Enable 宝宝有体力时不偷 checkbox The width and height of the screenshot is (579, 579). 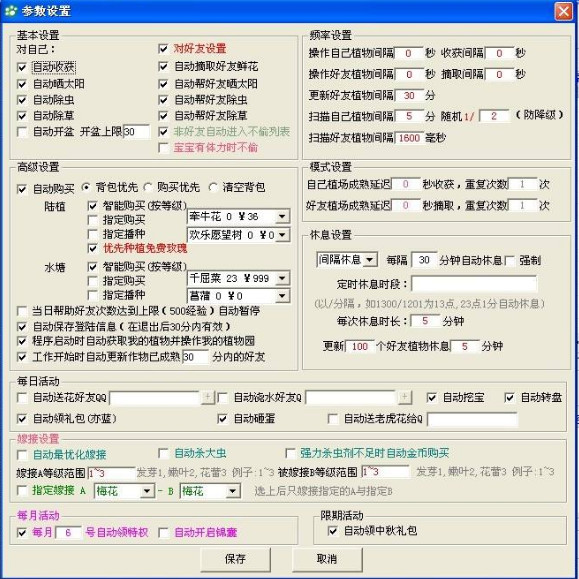click(x=163, y=148)
